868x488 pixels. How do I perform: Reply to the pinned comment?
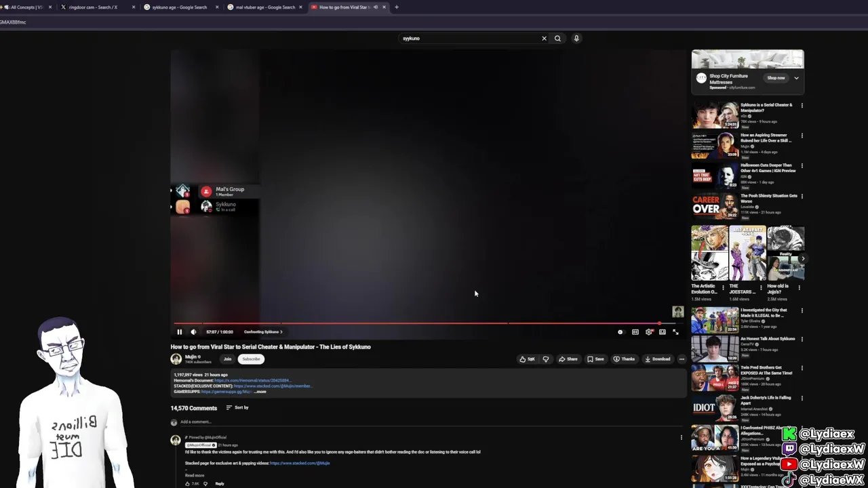coord(220,484)
